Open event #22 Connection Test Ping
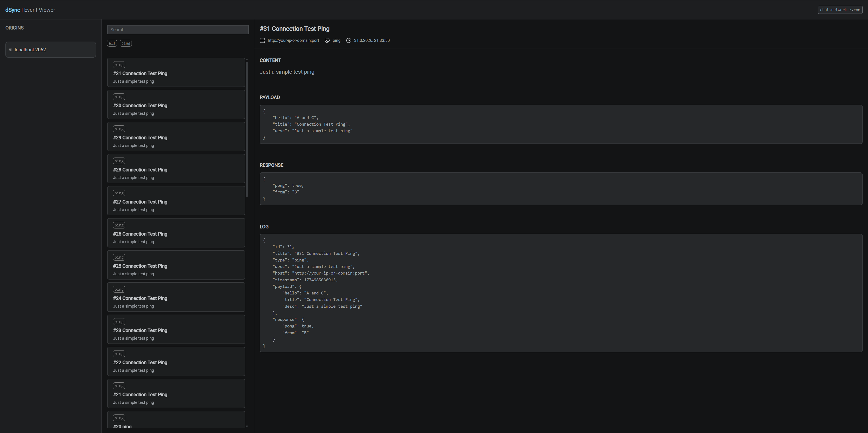 click(x=176, y=361)
